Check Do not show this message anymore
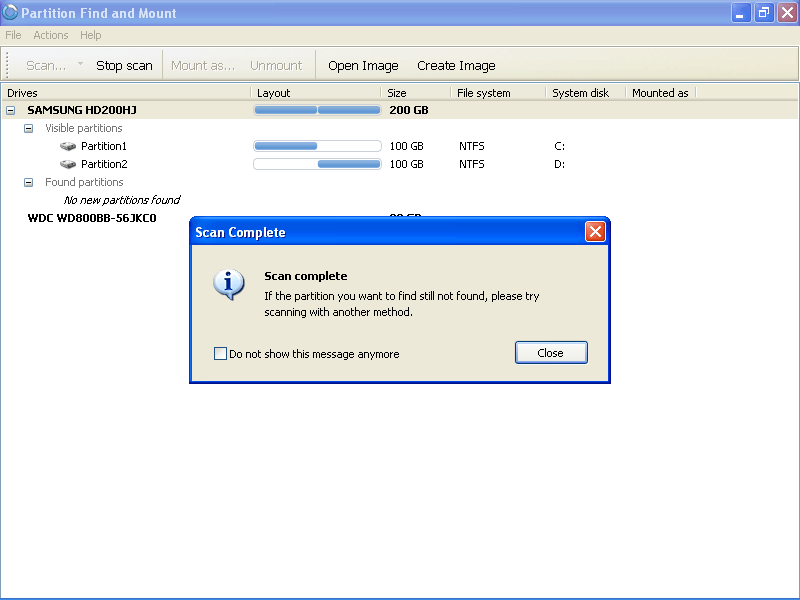Viewport: 800px width, 600px height. pos(220,354)
